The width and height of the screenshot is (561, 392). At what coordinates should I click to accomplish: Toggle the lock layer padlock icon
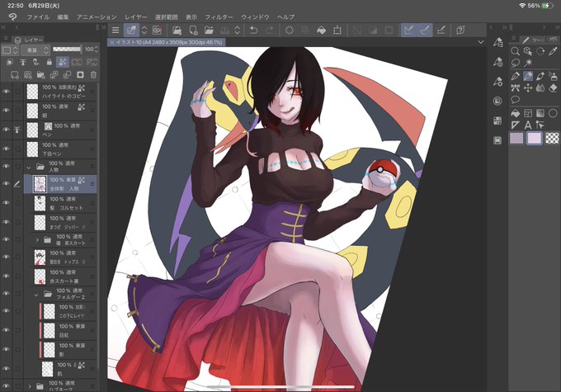[49, 62]
